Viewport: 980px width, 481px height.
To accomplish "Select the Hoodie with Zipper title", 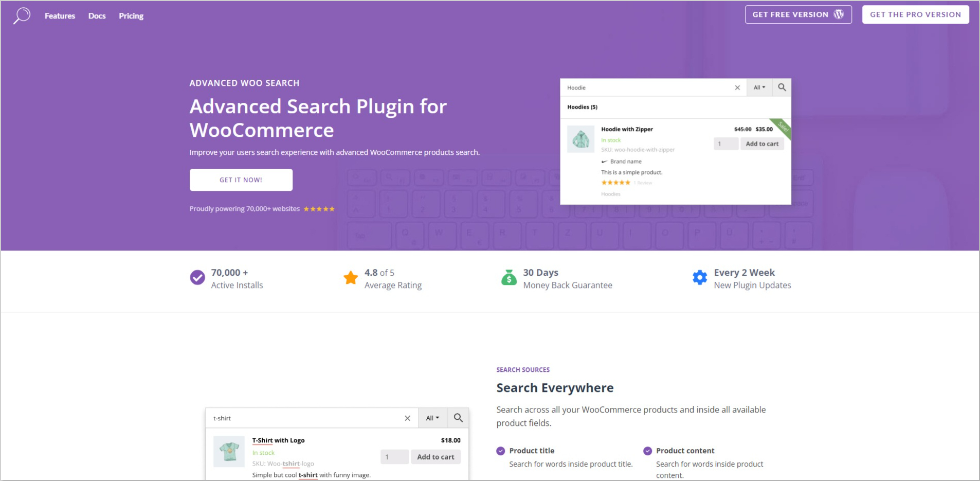I will 627,129.
